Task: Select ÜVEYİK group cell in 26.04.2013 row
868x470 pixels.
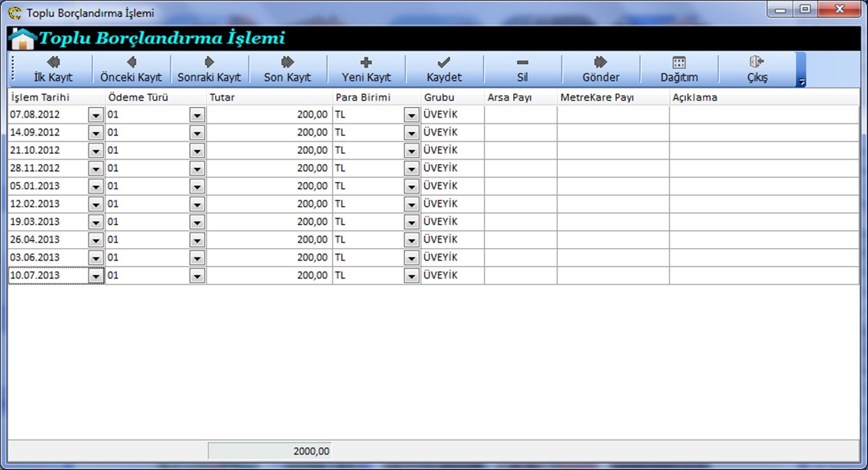Action: [451, 240]
